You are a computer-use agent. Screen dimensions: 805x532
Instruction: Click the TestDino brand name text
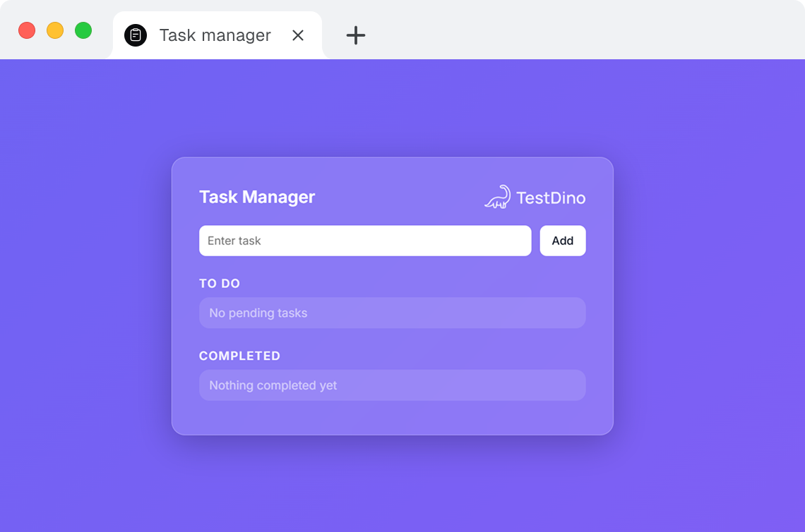(x=551, y=198)
